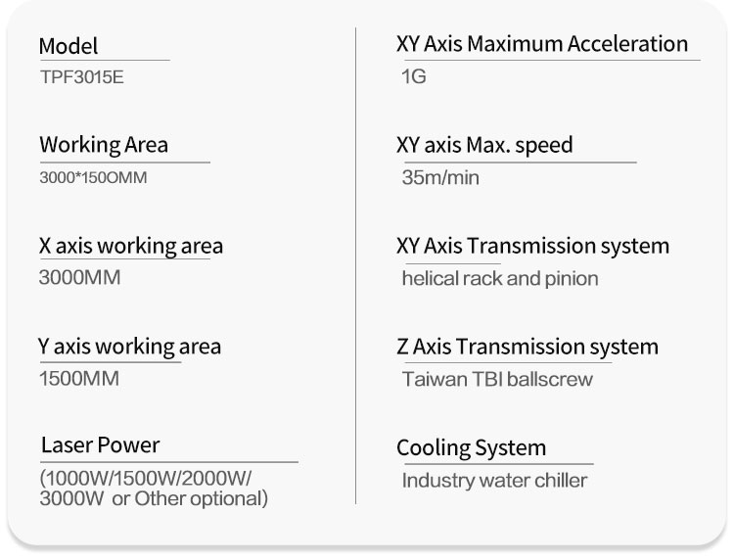The image size is (734, 560).
Task: Click the Cooling System heading
Action: click(472, 448)
